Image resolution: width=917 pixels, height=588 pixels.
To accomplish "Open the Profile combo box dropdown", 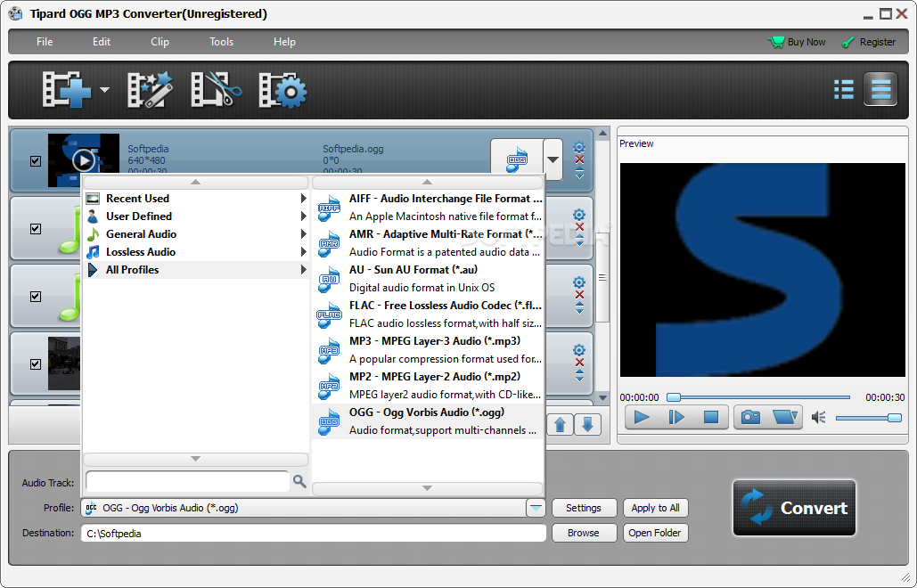I will 536,508.
